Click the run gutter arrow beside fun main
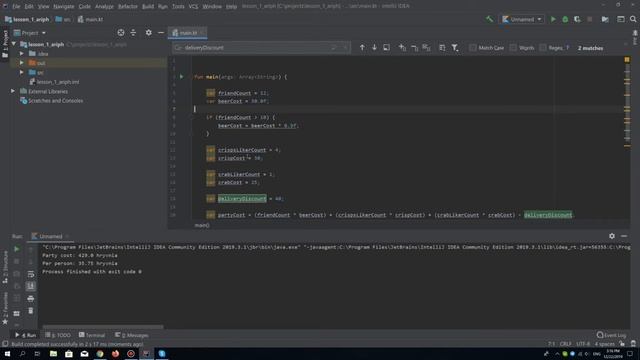The image size is (640, 360). [x=182, y=77]
